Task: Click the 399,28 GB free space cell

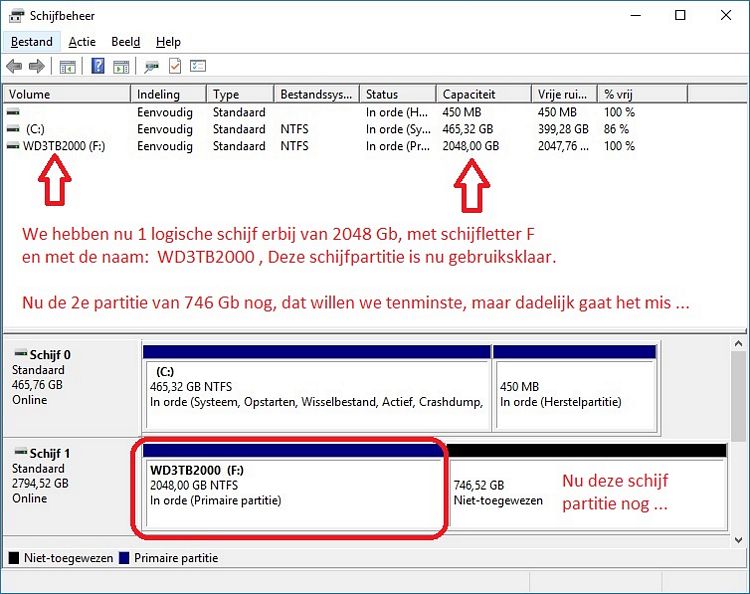Action: click(563, 129)
